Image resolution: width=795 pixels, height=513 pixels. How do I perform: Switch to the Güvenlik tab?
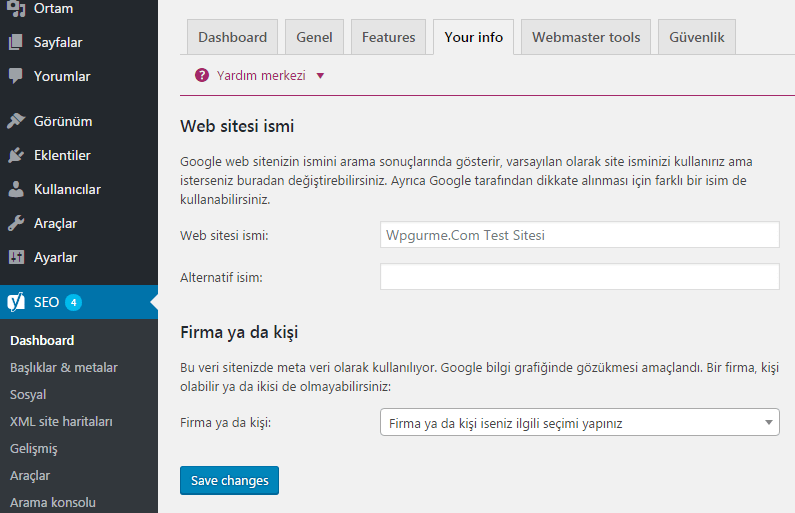click(x=697, y=37)
